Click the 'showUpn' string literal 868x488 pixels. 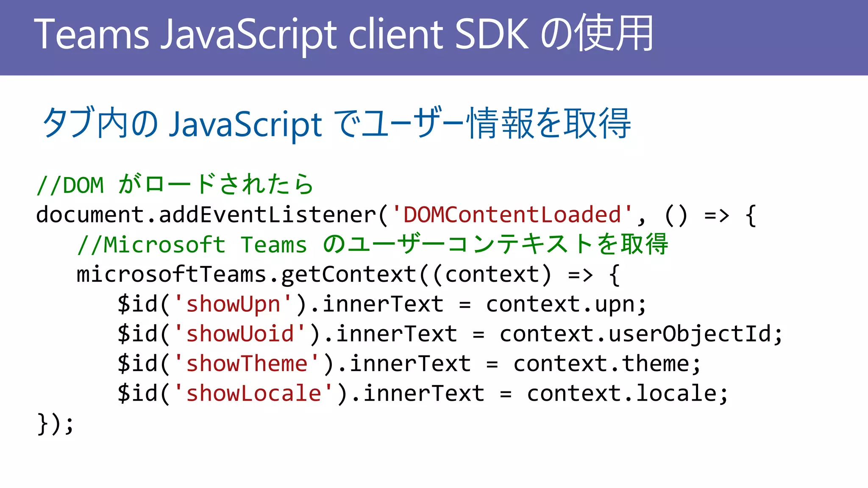coord(233,304)
